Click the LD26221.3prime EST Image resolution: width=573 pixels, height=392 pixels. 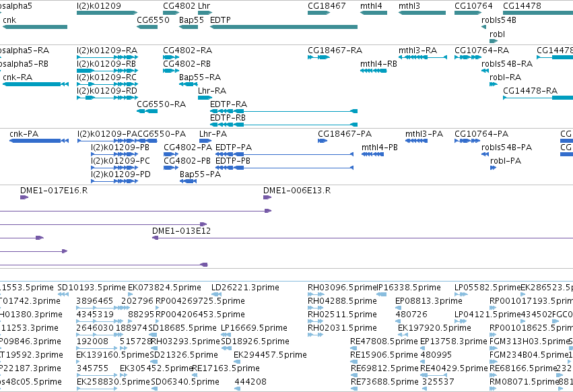tap(216, 295)
